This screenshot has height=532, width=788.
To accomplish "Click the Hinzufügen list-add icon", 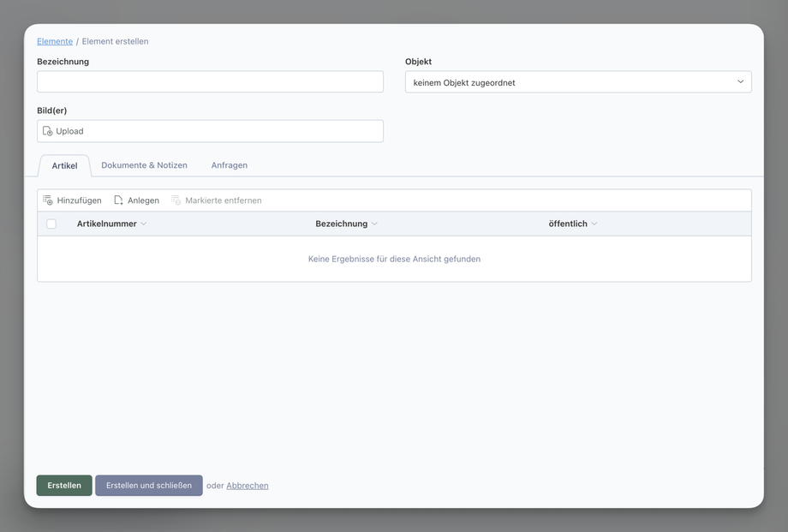I will click(48, 200).
